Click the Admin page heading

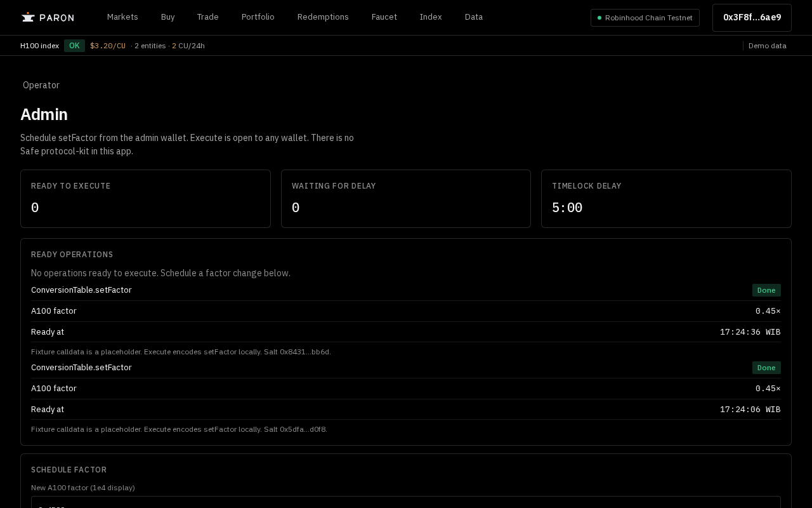[44, 114]
